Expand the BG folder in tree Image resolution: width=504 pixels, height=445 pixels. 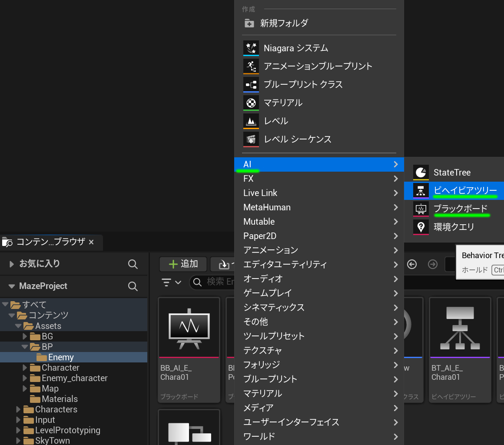point(25,336)
